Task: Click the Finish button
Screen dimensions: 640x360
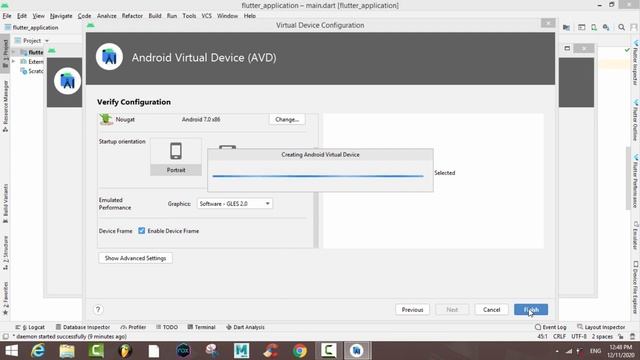Action: click(531, 310)
